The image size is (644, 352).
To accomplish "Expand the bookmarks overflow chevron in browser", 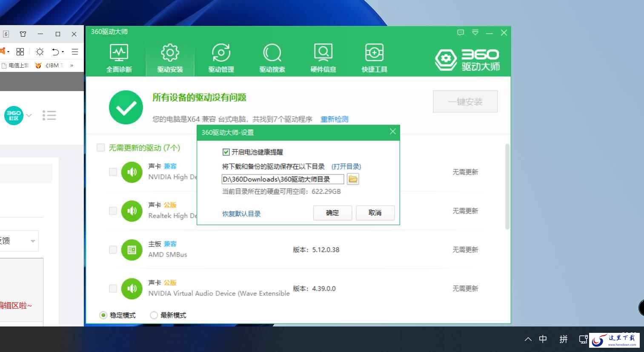I will click(72, 65).
